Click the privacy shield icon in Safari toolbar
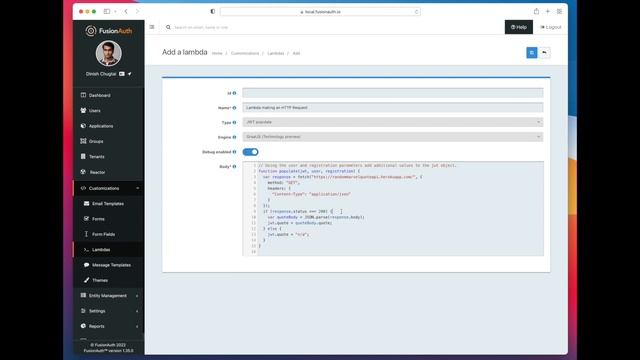 click(x=213, y=11)
